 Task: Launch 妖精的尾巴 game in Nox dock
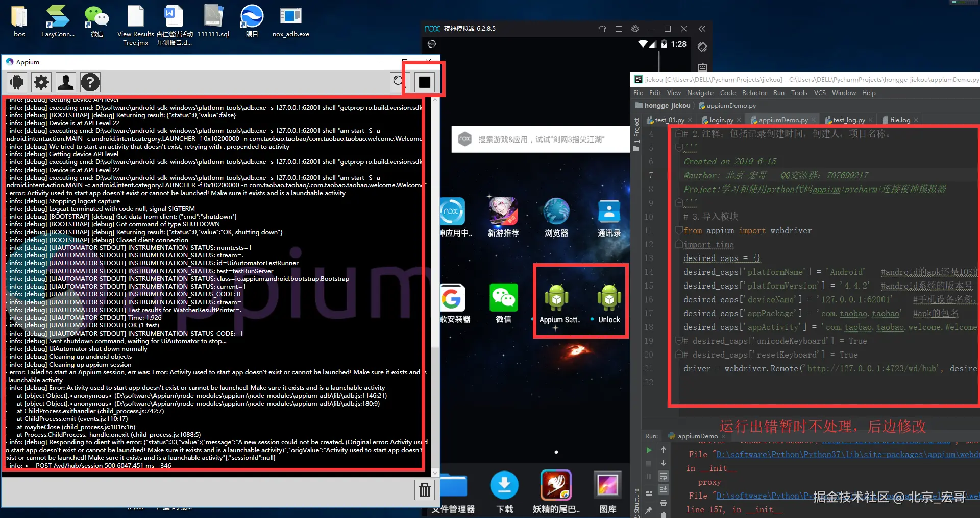pyautogui.click(x=556, y=492)
